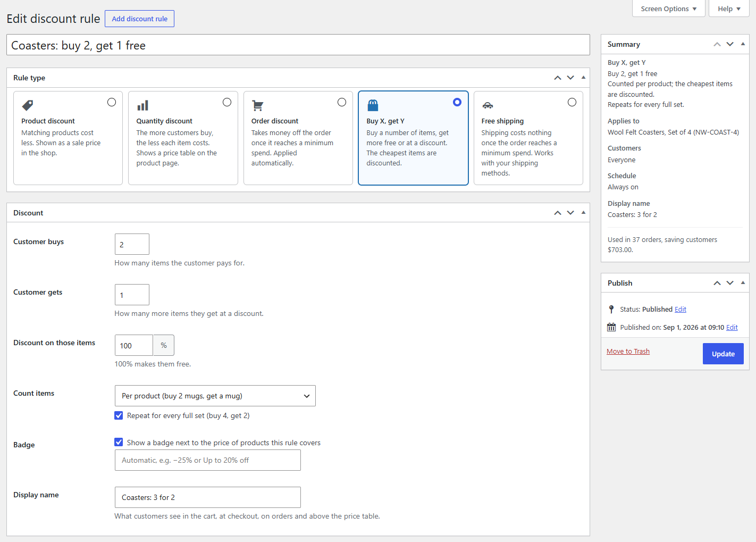
Task: Click the Free shipping car icon
Action: click(x=488, y=105)
